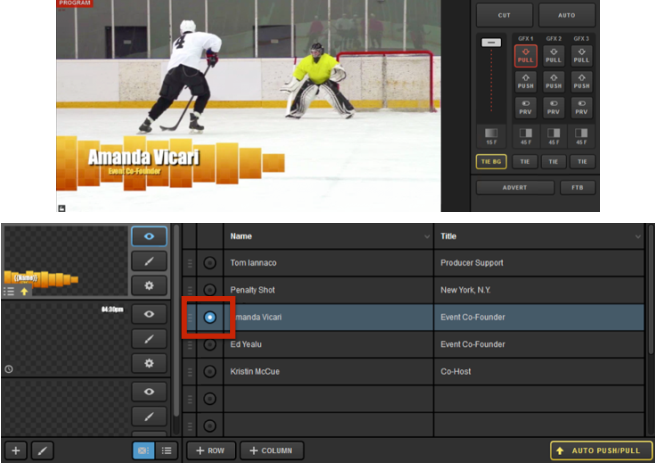
Task: Click the T-bar transition slider handle
Action: (489, 43)
